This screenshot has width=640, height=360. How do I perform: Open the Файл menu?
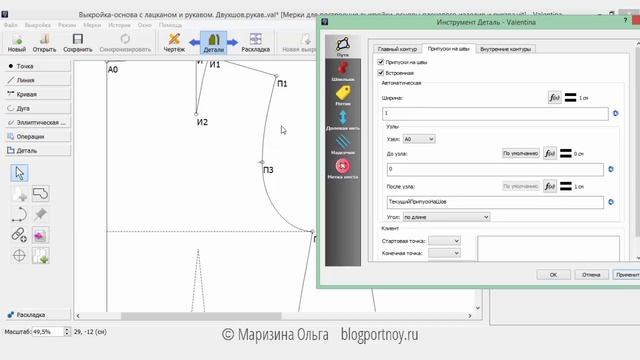11,25
